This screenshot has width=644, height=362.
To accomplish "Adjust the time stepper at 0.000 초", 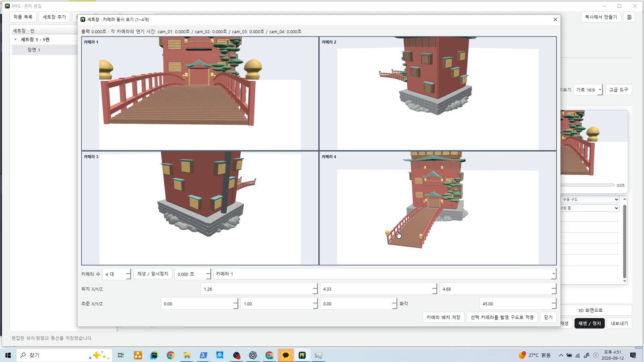I will click(x=193, y=274).
